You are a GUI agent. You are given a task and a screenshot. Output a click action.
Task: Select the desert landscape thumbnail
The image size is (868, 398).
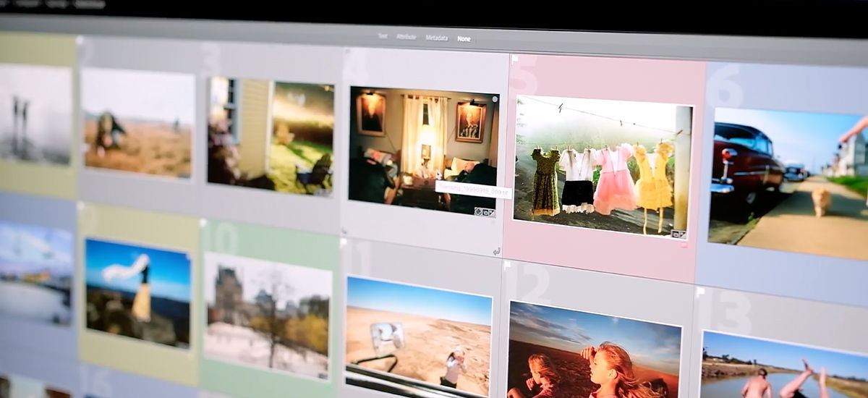tap(418, 337)
